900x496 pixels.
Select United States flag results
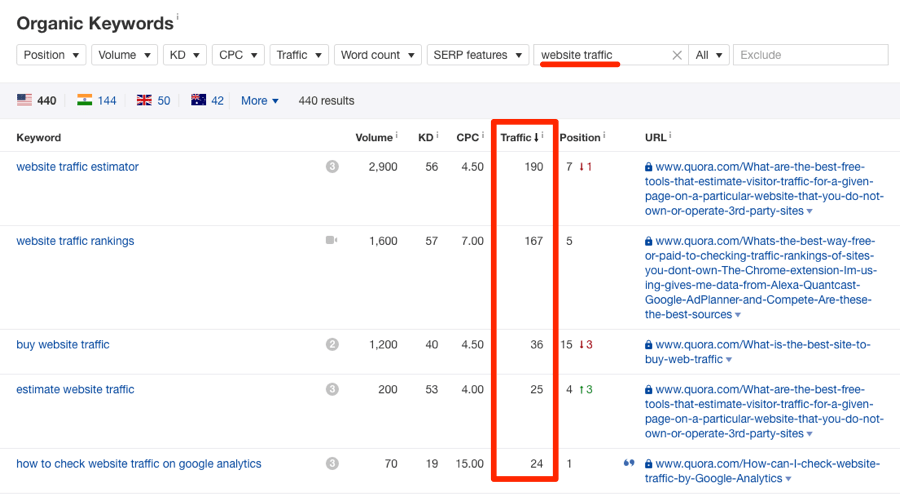tap(24, 100)
